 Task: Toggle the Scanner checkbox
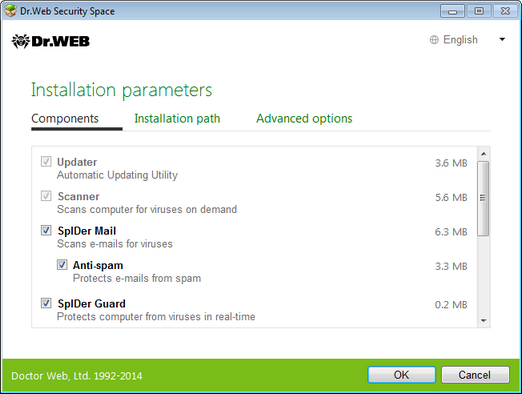point(46,196)
